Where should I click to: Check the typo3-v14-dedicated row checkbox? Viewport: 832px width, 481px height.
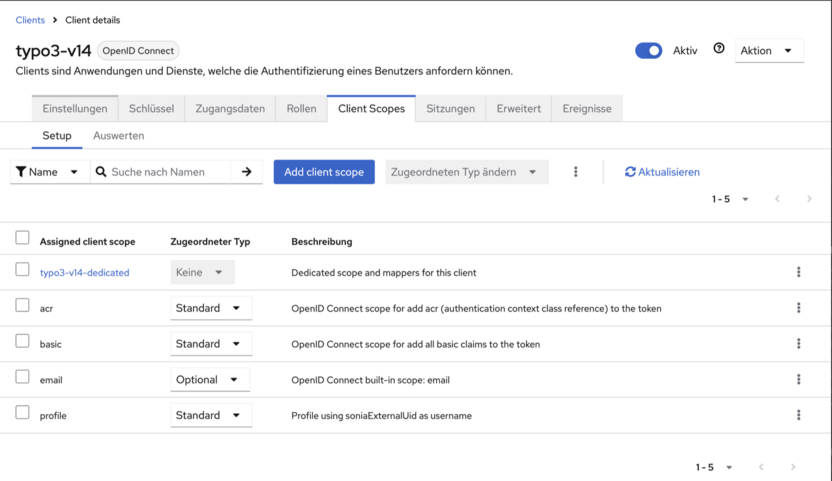22,270
